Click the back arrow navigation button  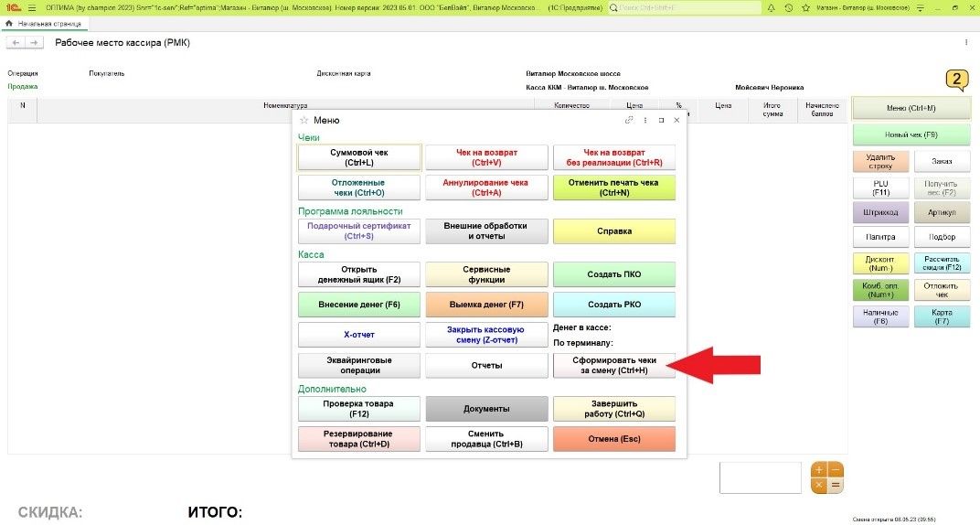pos(16,43)
